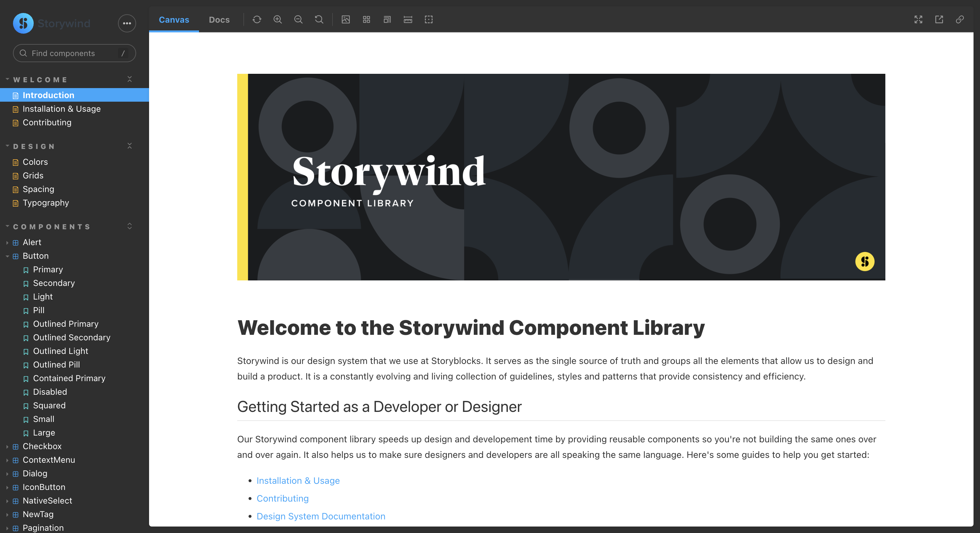The height and width of the screenshot is (533, 980).
Task: Collapse the Button component group
Action: coord(7,256)
